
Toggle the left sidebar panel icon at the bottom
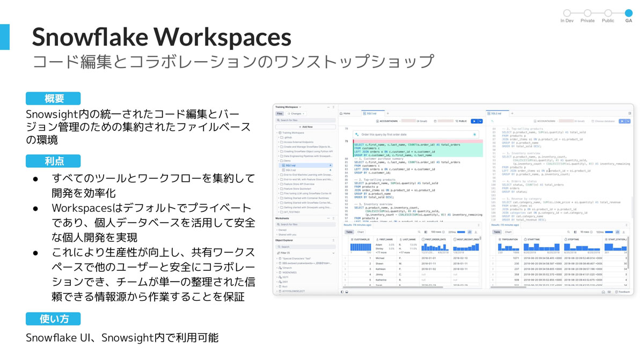click(342, 292)
